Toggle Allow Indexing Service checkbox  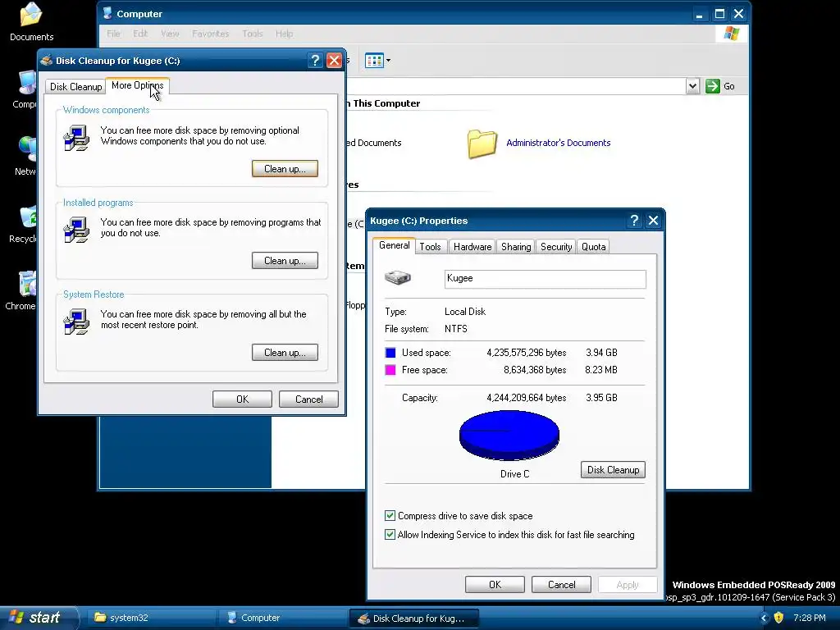(390, 535)
